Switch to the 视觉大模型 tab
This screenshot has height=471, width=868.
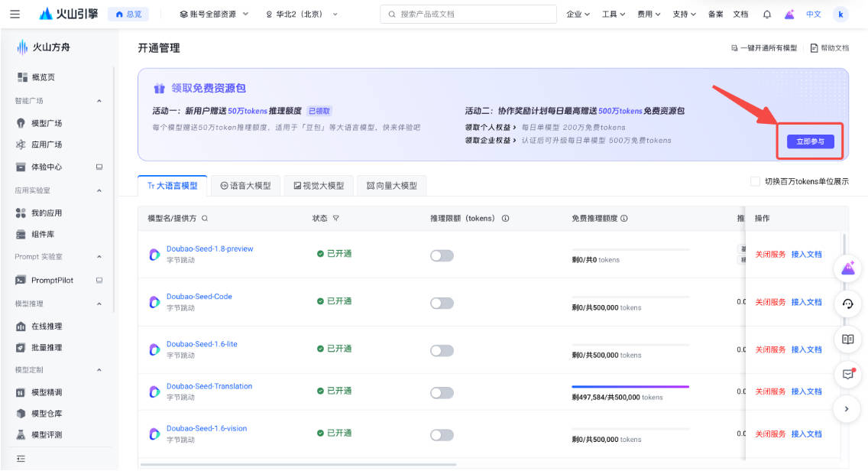(x=319, y=186)
